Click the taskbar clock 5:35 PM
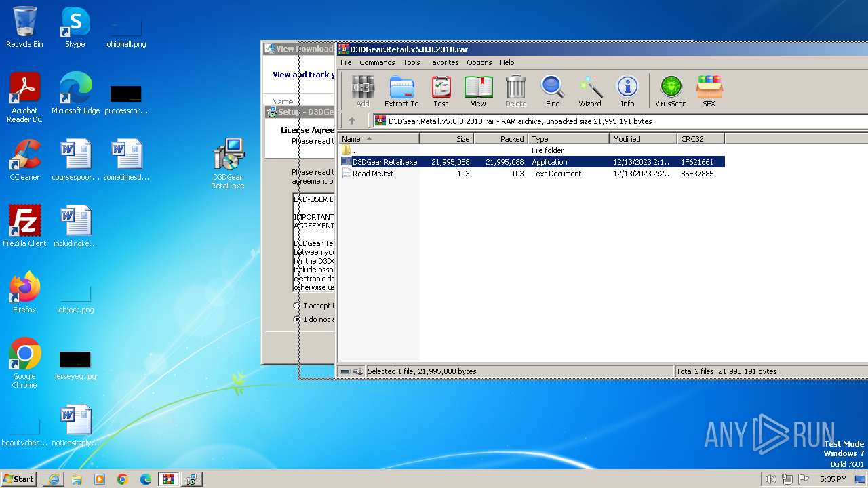This screenshot has height=488, width=868. pyautogui.click(x=833, y=479)
